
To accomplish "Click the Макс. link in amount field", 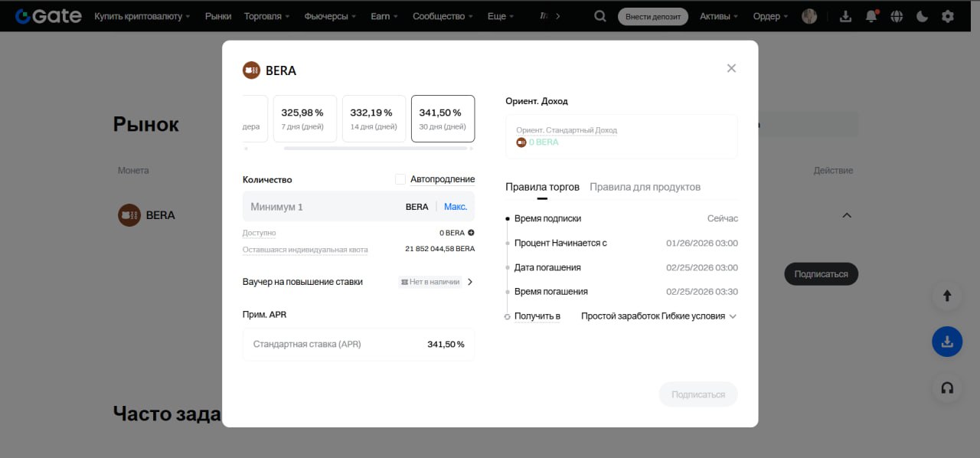I will click(456, 206).
